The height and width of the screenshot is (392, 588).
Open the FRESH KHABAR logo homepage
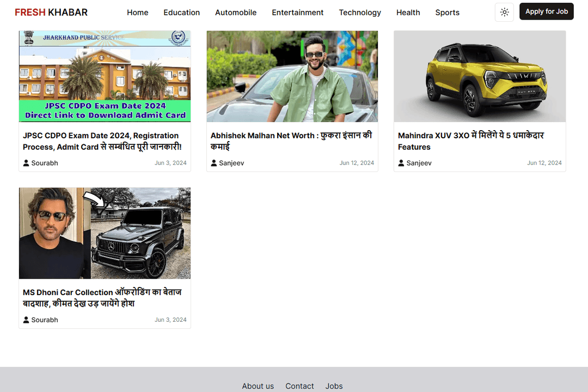point(51,13)
